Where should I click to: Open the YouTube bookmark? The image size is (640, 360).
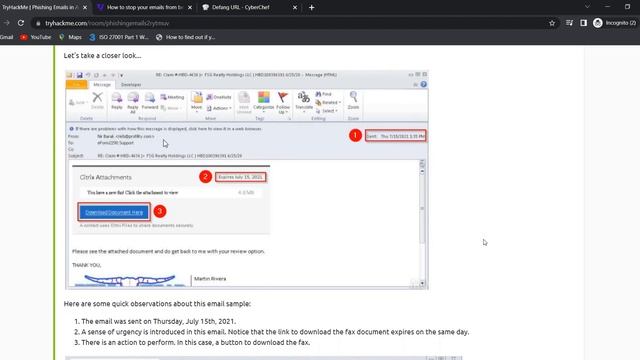point(36,37)
